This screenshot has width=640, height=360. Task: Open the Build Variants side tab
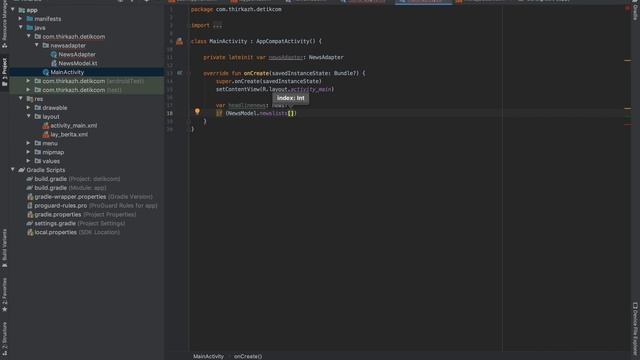4,248
